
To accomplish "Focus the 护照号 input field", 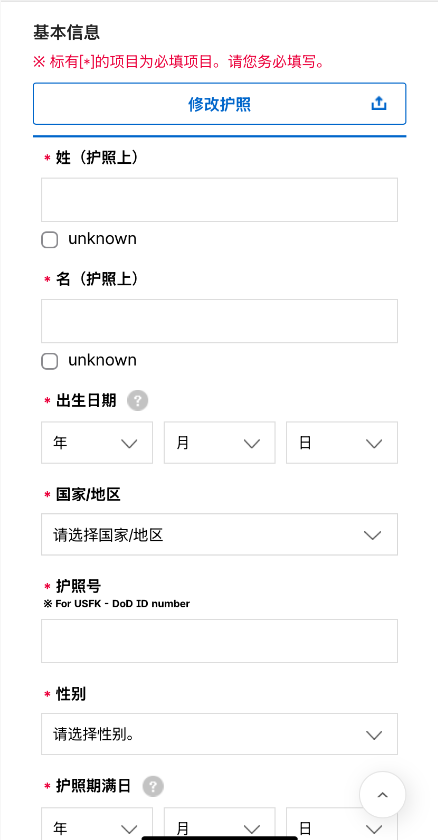I will pyautogui.click(x=220, y=641).
